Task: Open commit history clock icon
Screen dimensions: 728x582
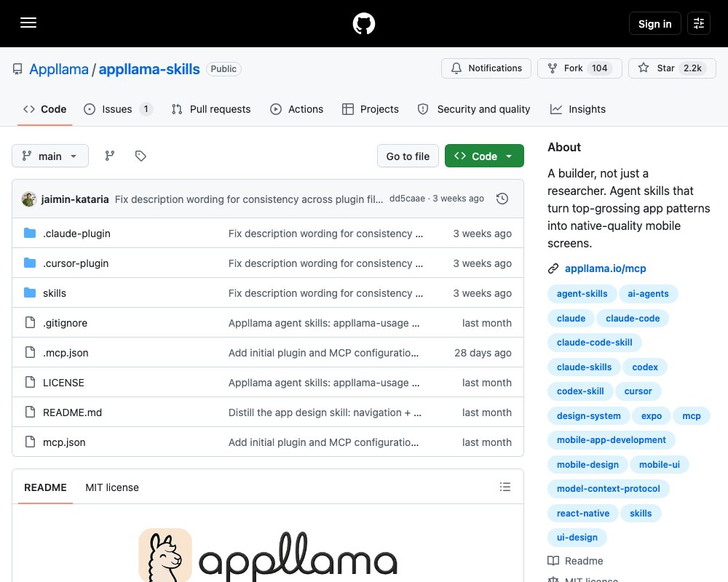Action: tap(502, 199)
